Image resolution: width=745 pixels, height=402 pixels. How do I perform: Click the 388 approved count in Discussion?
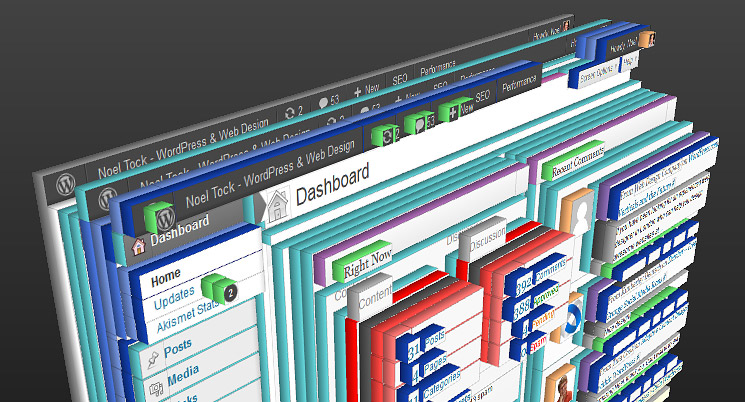522,309
